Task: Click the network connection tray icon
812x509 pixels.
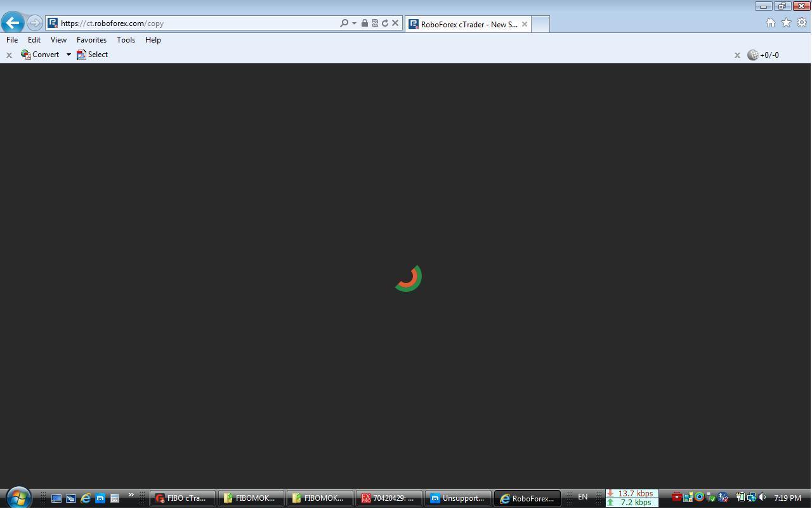Action: click(751, 498)
